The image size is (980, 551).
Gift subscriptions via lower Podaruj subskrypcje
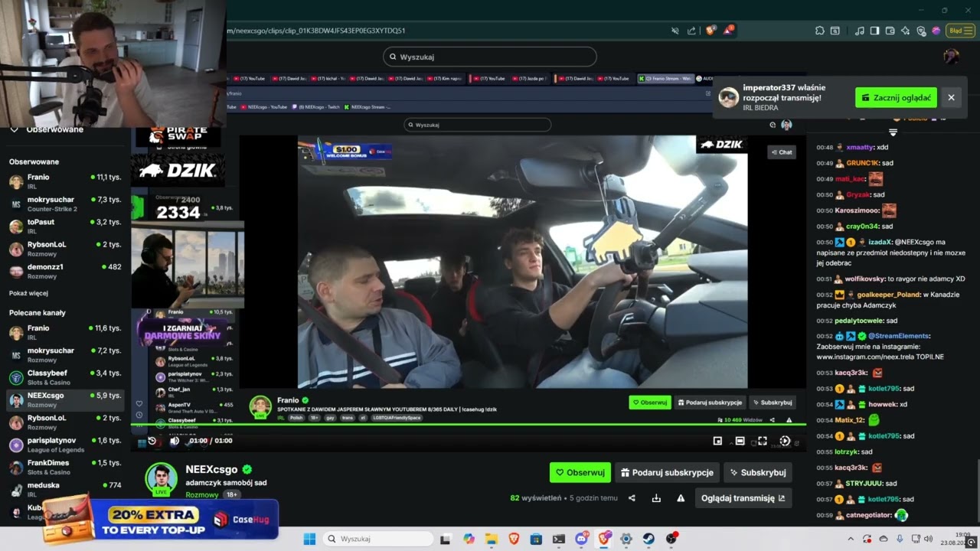coord(667,473)
